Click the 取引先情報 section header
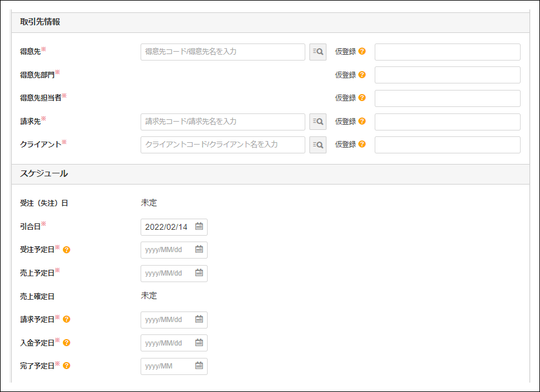Screen dimensions: 540x392 [x=271, y=23]
